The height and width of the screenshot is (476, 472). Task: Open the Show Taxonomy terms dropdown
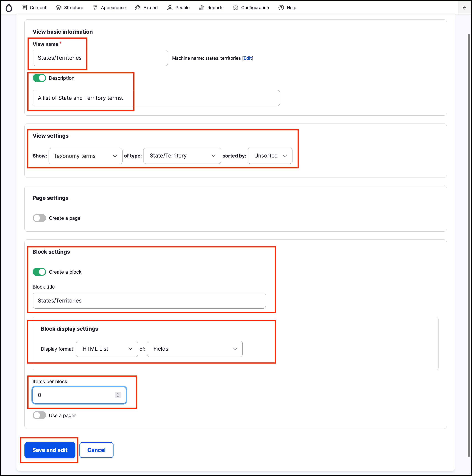click(x=85, y=156)
